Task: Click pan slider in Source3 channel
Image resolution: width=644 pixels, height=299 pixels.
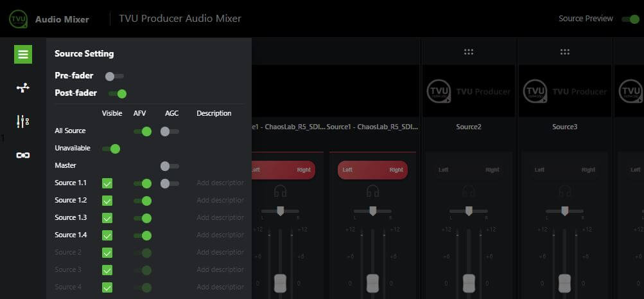Action: 565,211
